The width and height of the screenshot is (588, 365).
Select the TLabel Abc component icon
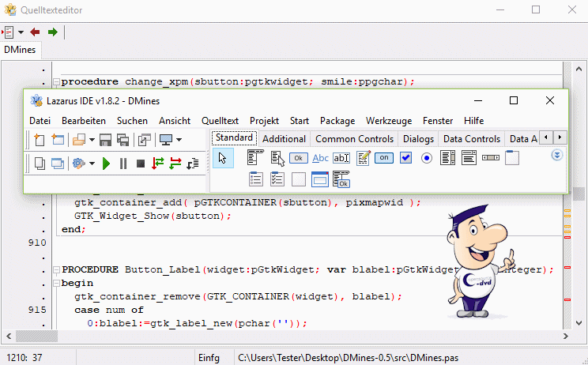tap(320, 158)
